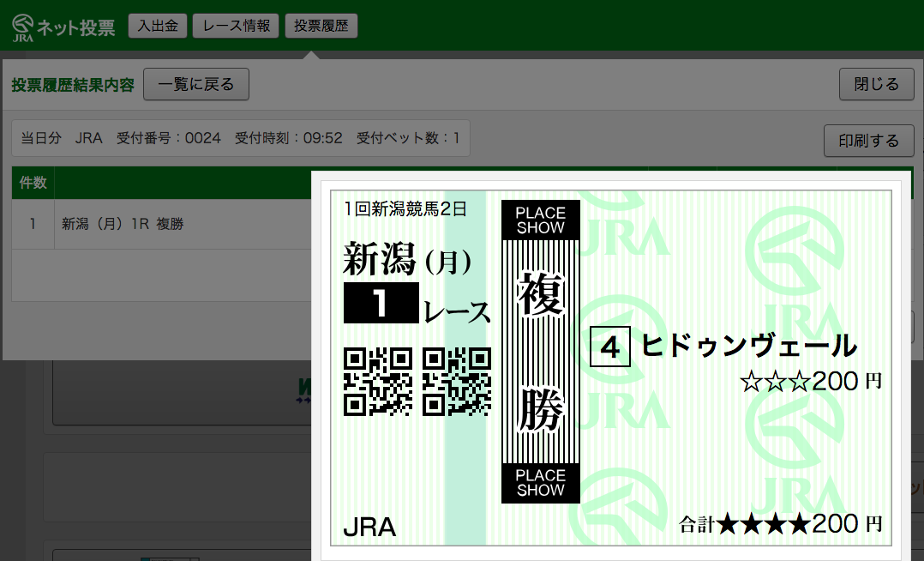The width and height of the screenshot is (924, 561).
Task: Click the ☆☆☆200 円 bet amount
Action: (x=811, y=382)
